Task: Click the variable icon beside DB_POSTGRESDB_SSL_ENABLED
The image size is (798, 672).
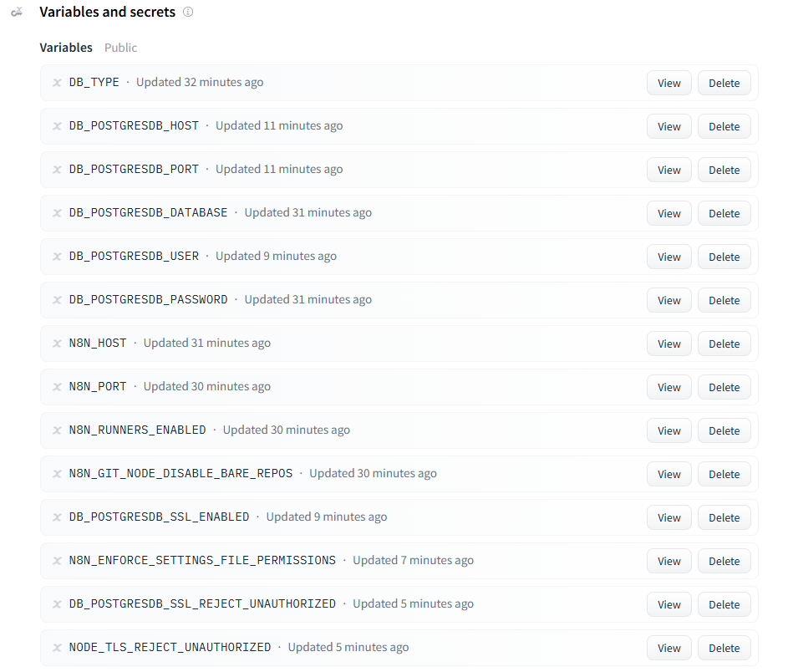Action: pos(57,517)
